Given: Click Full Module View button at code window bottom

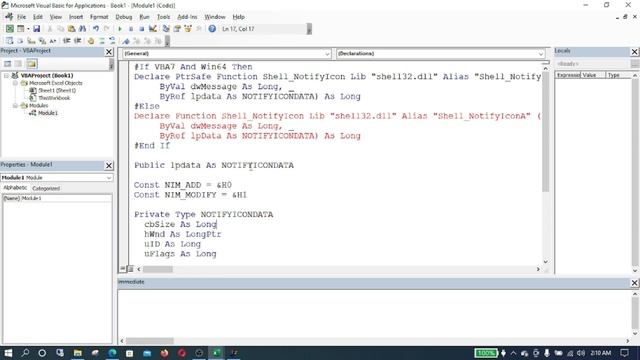Looking at the screenshot, I should point(130,269).
